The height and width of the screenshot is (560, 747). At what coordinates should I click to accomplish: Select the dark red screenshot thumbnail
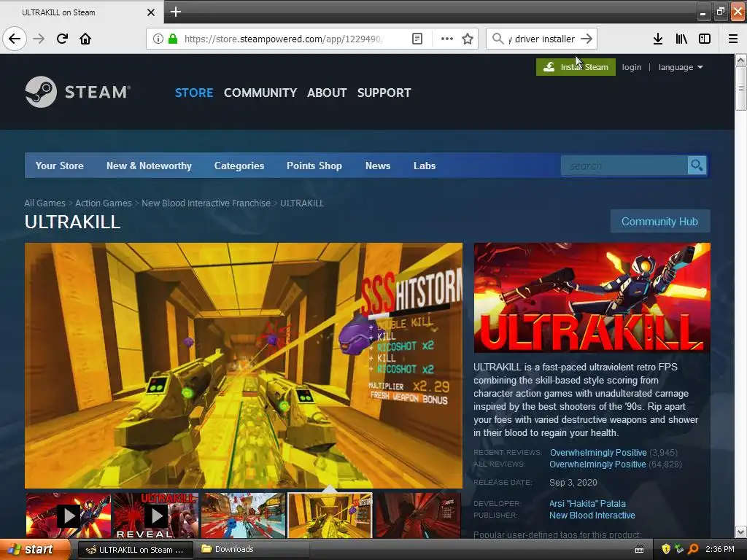418,516
